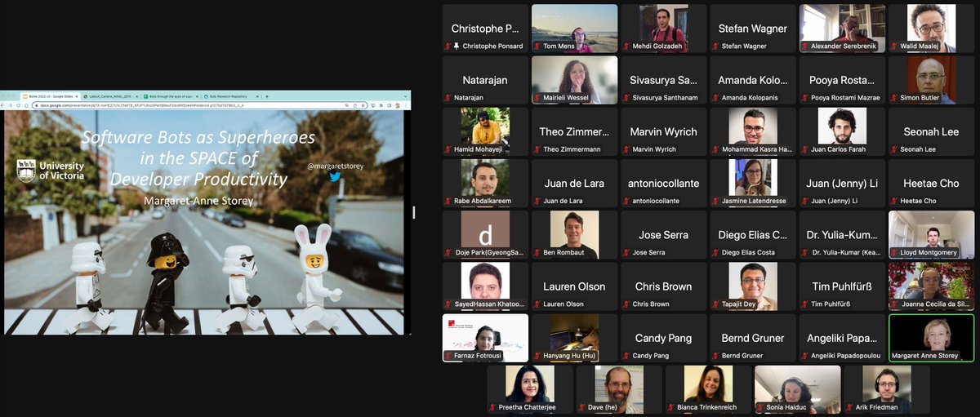The height and width of the screenshot is (417, 980).
Task: Click the divider handle between slides and gallery
Action: (x=414, y=212)
